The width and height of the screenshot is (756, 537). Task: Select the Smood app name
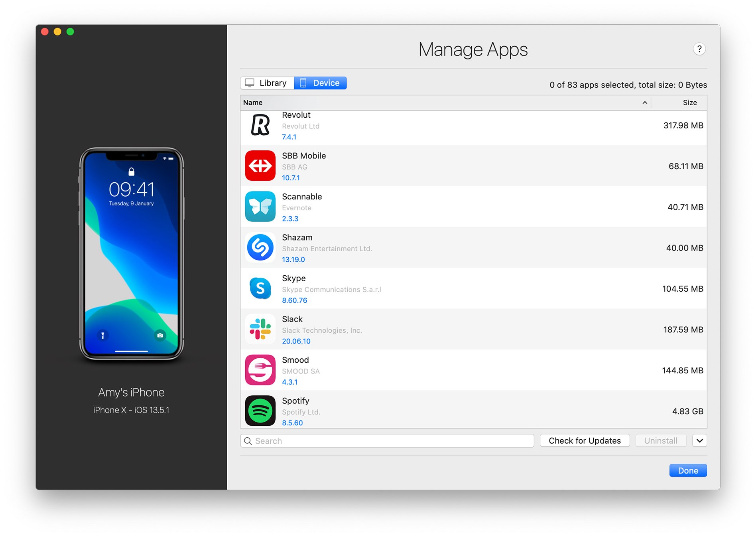point(295,360)
